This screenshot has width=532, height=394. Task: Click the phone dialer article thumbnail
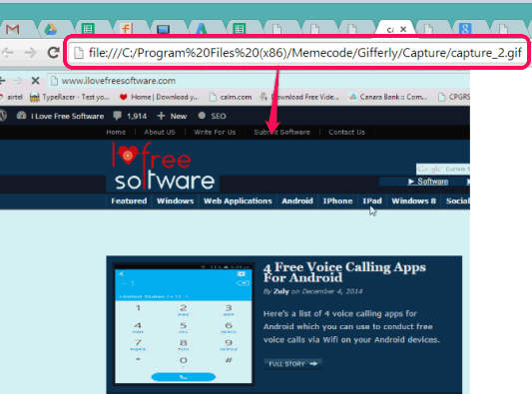(x=184, y=324)
